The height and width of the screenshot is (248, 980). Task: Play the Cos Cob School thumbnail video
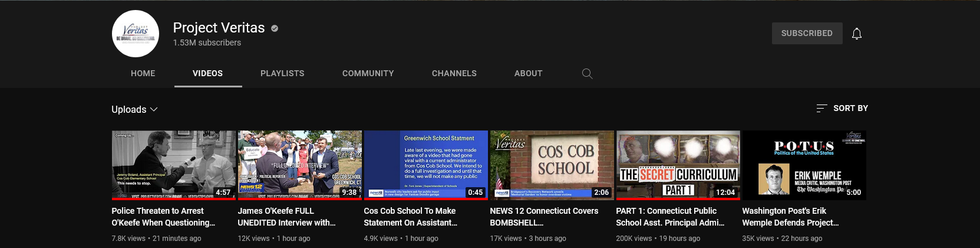pos(552,165)
